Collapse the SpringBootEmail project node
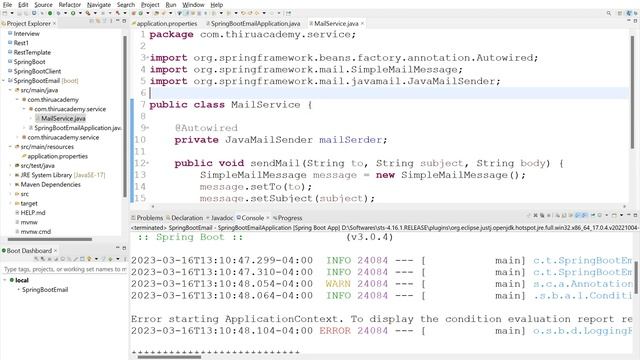This screenshot has height=360, width=640. click(x=4, y=81)
